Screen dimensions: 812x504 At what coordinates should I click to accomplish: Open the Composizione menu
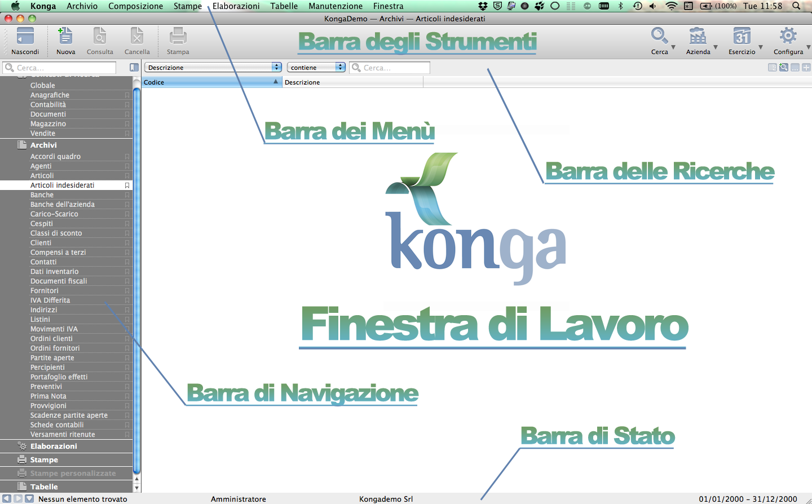click(x=135, y=6)
